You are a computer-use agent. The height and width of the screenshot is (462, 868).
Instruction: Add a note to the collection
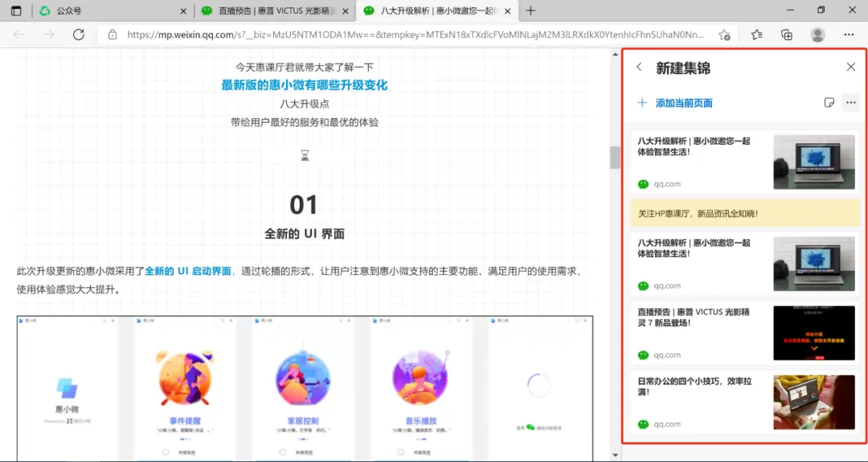[829, 102]
